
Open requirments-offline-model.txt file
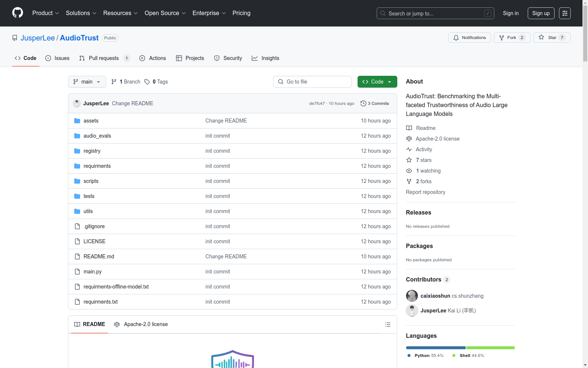click(x=116, y=287)
